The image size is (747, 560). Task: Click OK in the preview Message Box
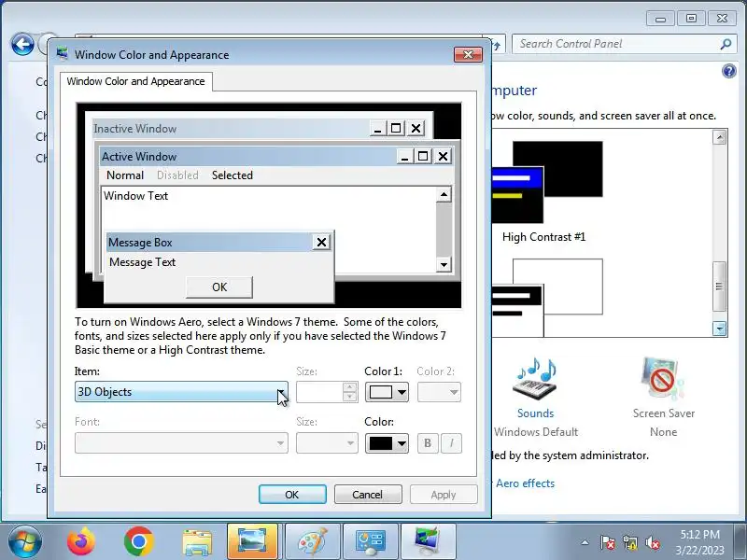219,287
